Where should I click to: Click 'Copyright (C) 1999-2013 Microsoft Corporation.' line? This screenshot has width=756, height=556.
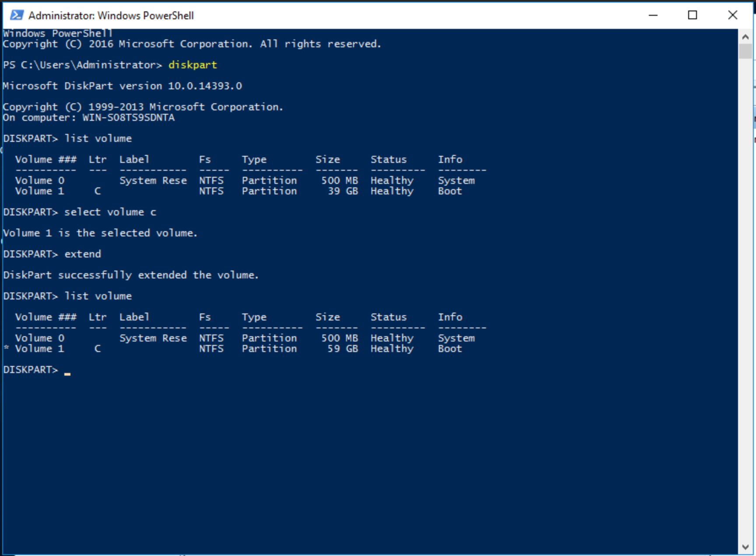coord(143,107)
